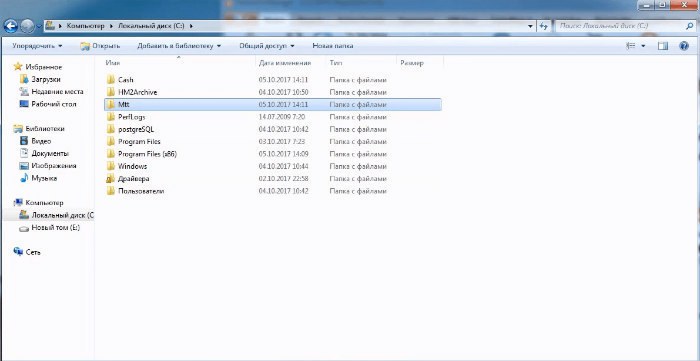Sort by the Имя column header
The height and width of the screenshot is (361, 700).
[x=179, y=63]
